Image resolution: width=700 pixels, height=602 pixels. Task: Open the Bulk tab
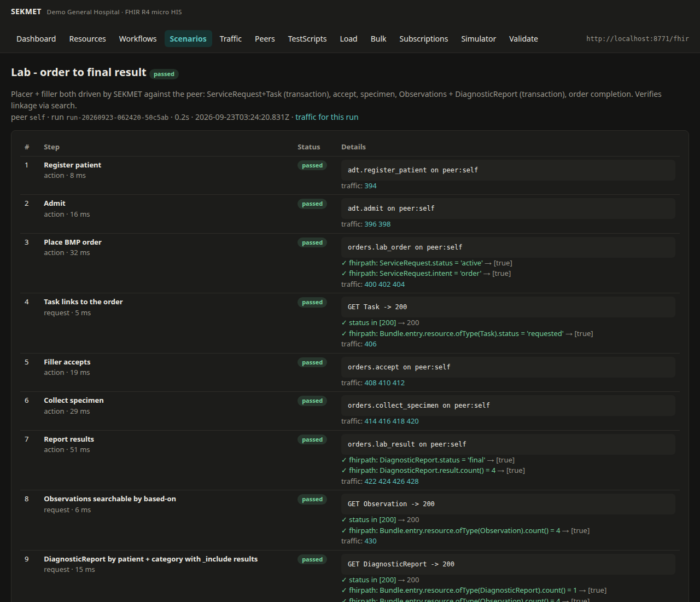(x=378, y=39)
